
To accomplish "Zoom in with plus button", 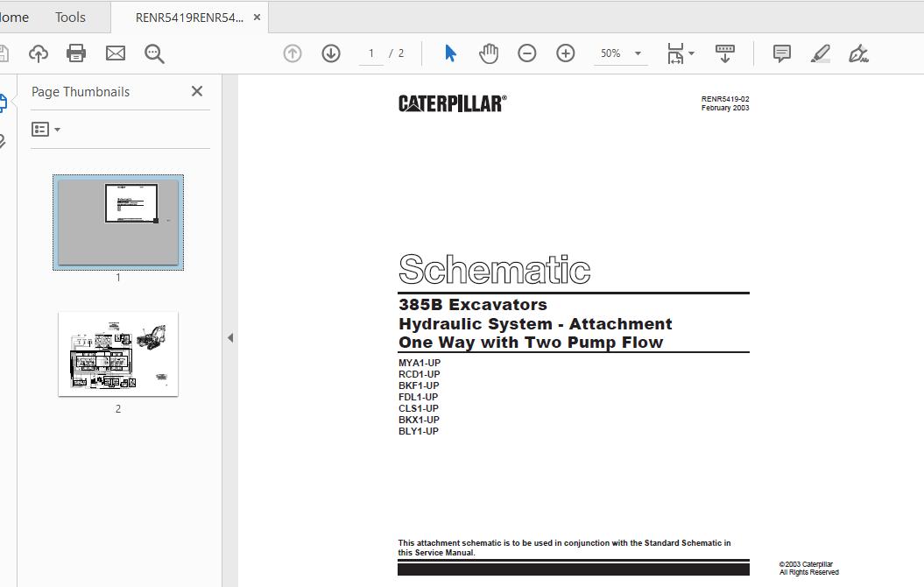I will click(x=566, y=53).
